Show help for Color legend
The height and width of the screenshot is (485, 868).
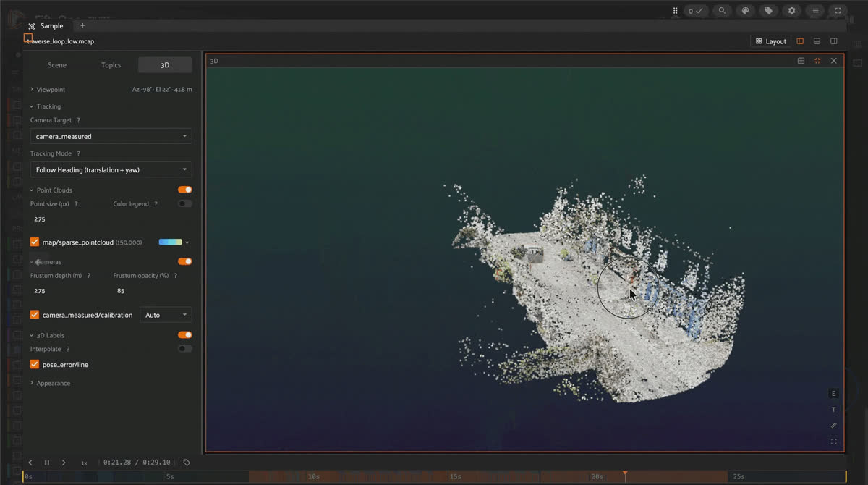click(x=156, y=204)
